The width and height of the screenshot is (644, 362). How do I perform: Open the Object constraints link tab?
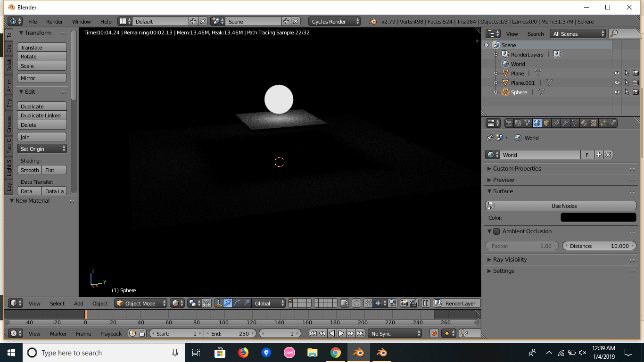(555, 123)
